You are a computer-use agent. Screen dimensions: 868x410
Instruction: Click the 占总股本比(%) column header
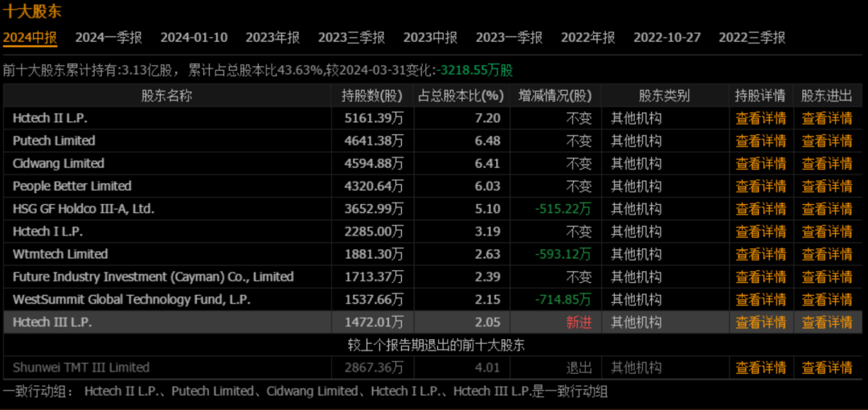click(461, 96)
